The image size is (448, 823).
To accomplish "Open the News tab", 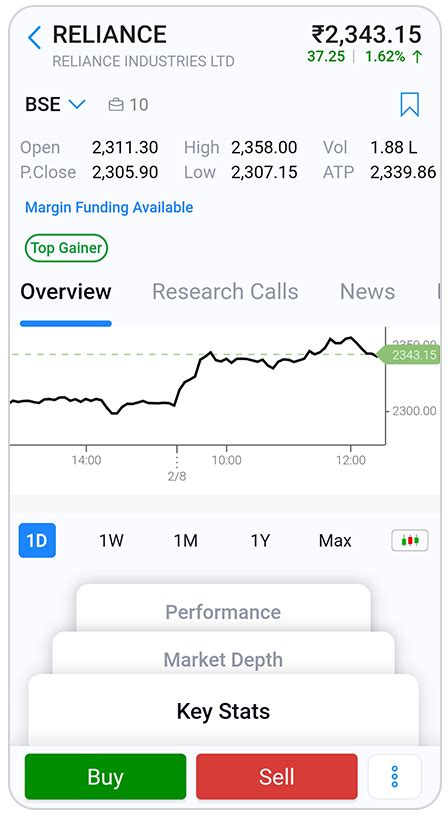I will (367, 291).
